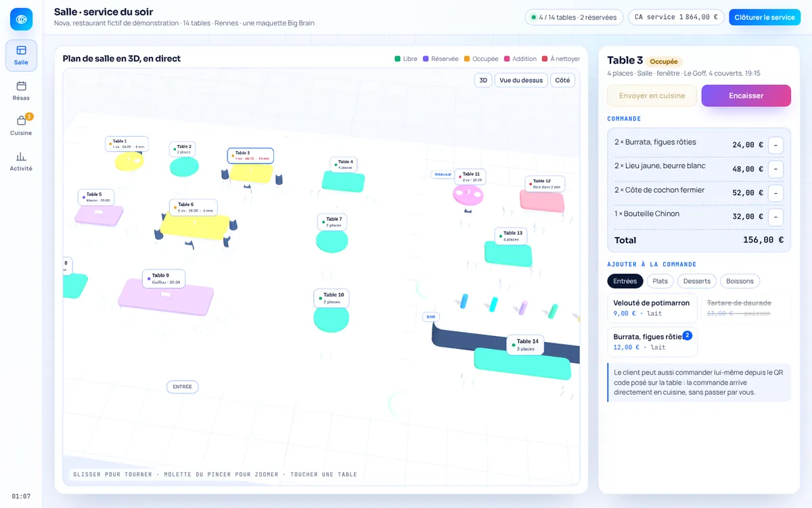Remove the Bouteille Chinon from order

776,217
